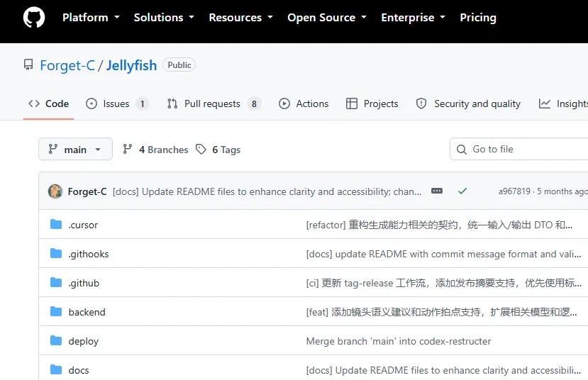The image size is (588, 380).
Task: Select the Security and quality shield icon
Action: tap(421, 104)
